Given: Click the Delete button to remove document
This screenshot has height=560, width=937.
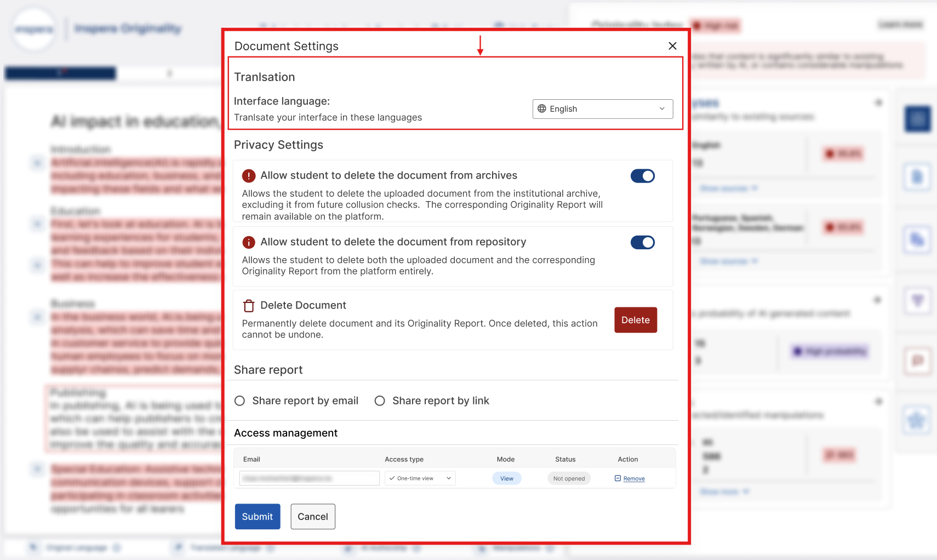Looking at the screenshot, I should pos(635,320).
